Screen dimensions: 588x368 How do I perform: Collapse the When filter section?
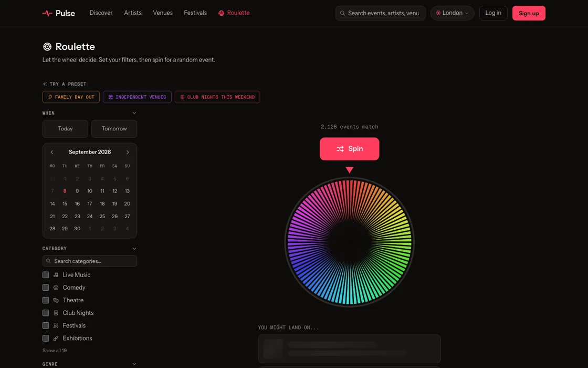[134, 113]
